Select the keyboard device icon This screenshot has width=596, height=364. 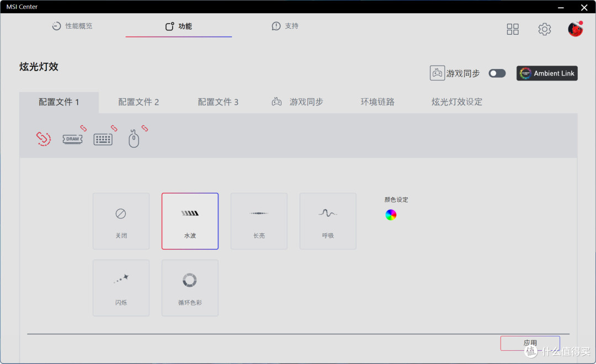103,140
